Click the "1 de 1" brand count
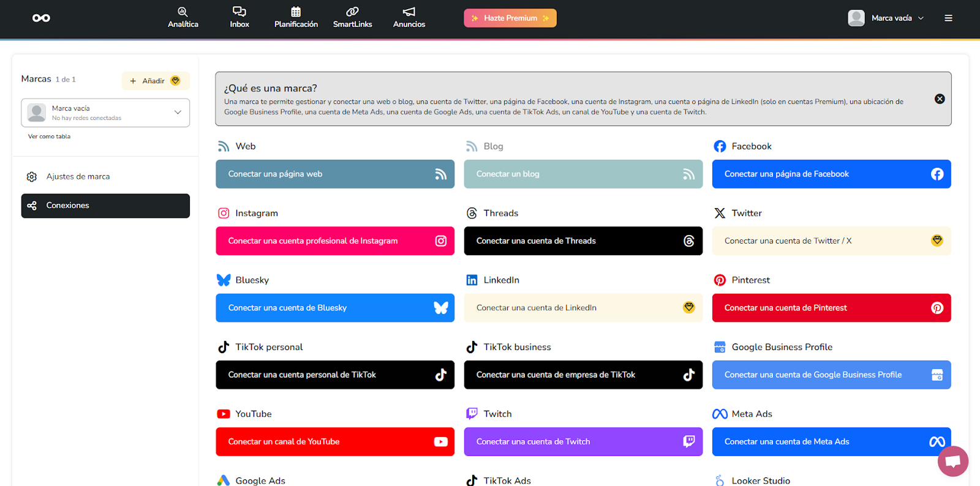The height and width of the screenshot is (486, 980). coord(66,80)
